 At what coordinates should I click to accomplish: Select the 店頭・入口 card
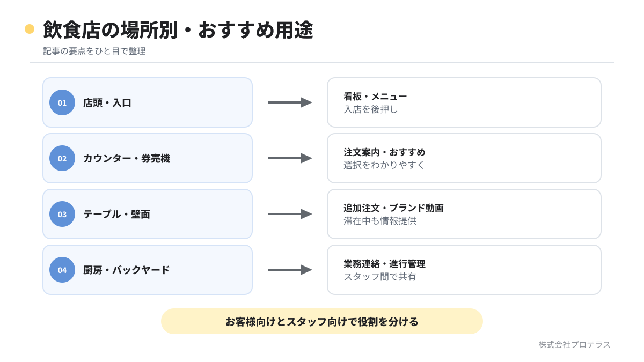pyautogui.click(x=148, y=102)
